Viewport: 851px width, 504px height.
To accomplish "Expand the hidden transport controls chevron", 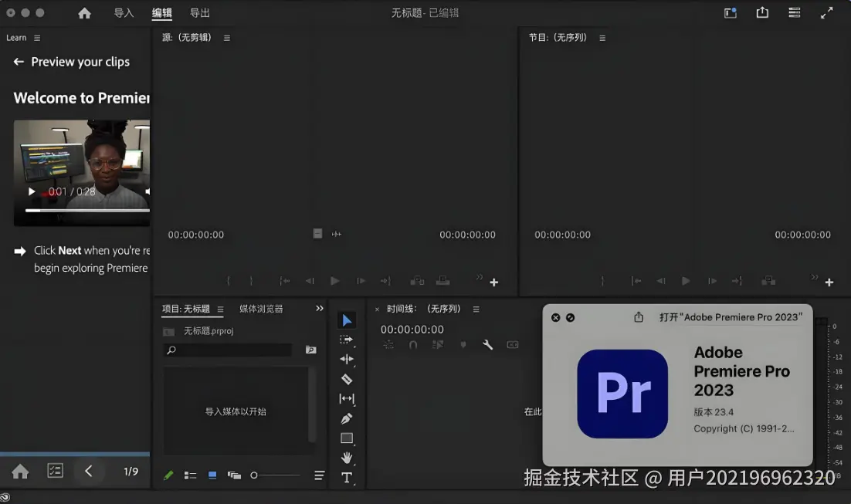I will tap(479, 276).
